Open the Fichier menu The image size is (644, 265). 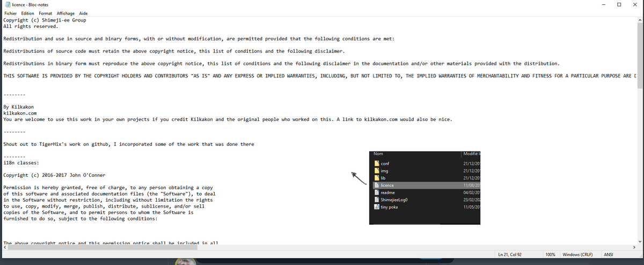11,13
